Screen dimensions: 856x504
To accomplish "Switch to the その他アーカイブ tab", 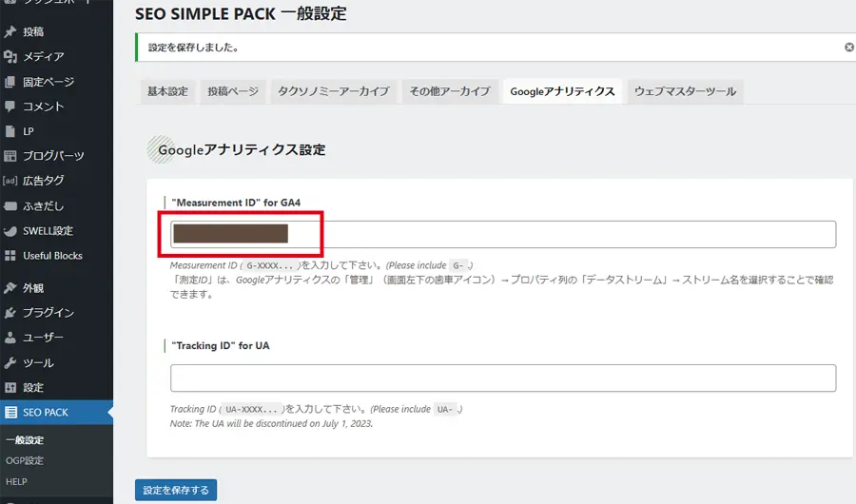I will coord(450,91).
